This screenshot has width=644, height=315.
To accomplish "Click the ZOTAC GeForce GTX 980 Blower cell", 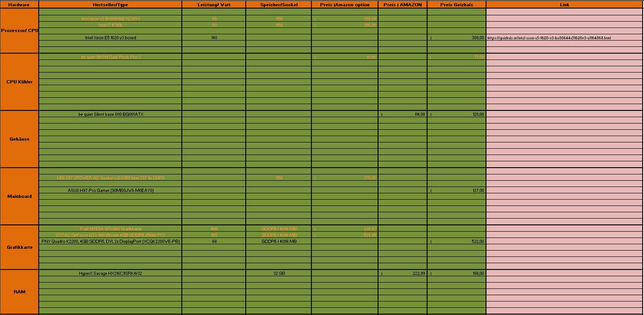I will point(110,235).
